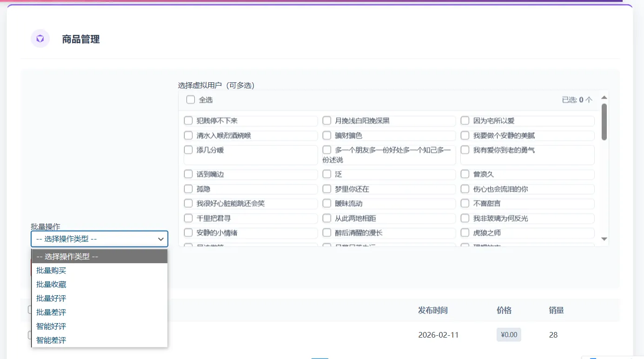Enable the 曾浪久 user checkbox
Image resolution: width=644 pixels, height=359 pixels.
click(x=465, y=174)
